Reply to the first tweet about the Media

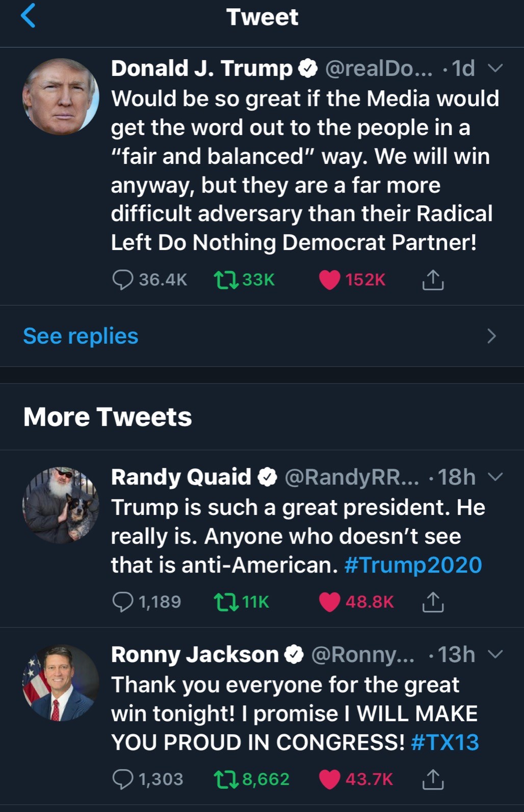coord(122,280)
